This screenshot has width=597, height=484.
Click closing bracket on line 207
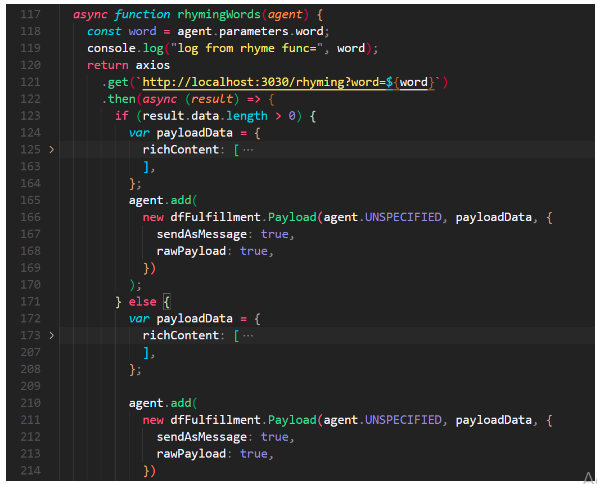tap(146, 352)
